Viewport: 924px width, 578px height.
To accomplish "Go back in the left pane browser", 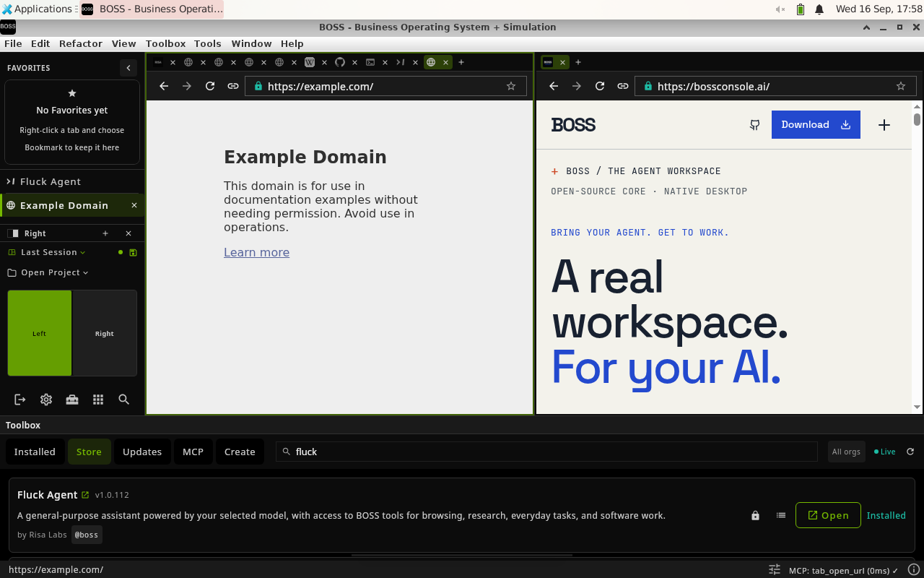I will tap(164, 86).
